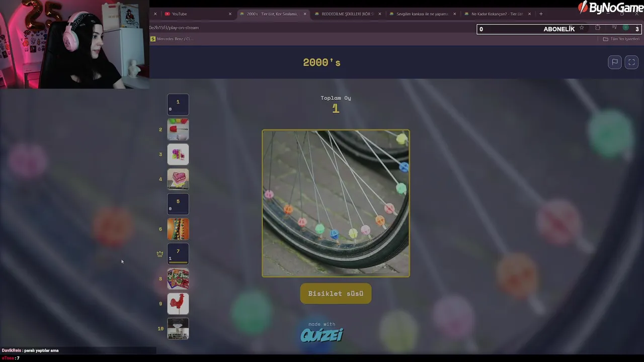644x362 pixels.
Task: Close the YouTube tab
Action: [x=230, y=14]
